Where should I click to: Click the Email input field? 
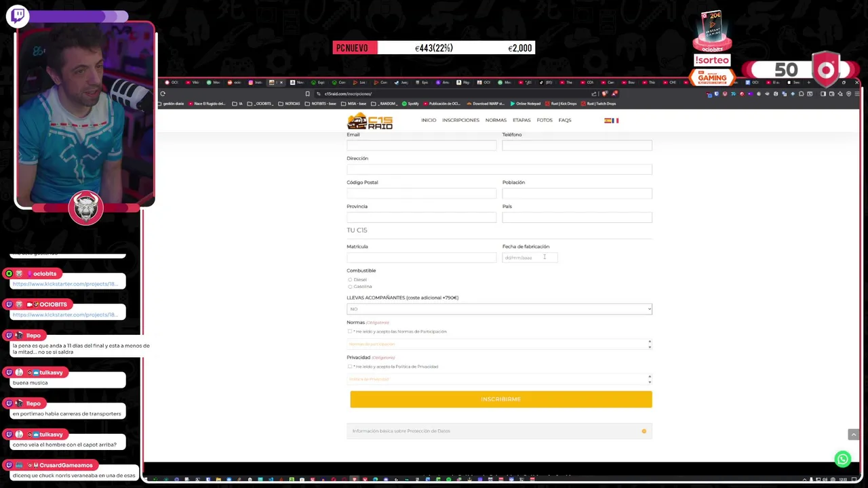(421, 145)
